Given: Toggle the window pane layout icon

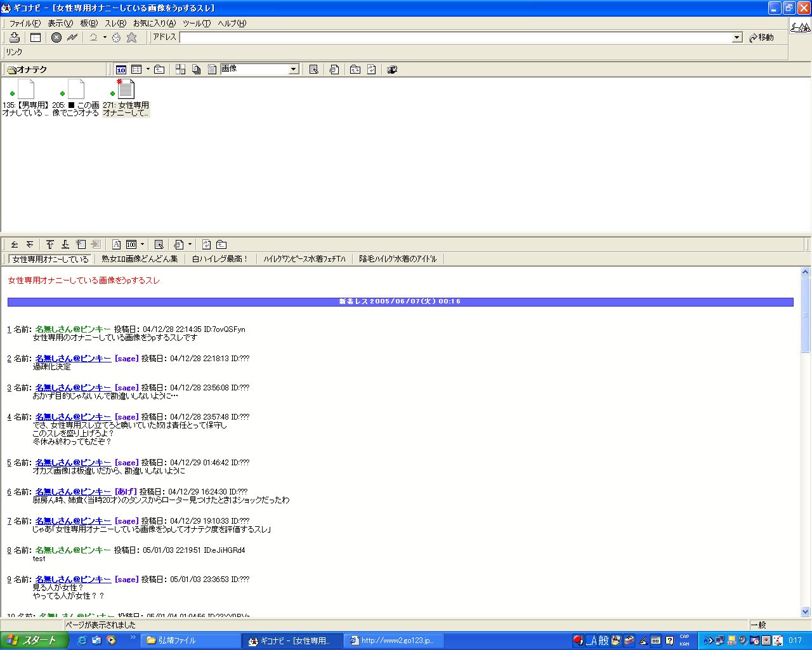Looking at the screenshot, I should [x=36, y=37].
